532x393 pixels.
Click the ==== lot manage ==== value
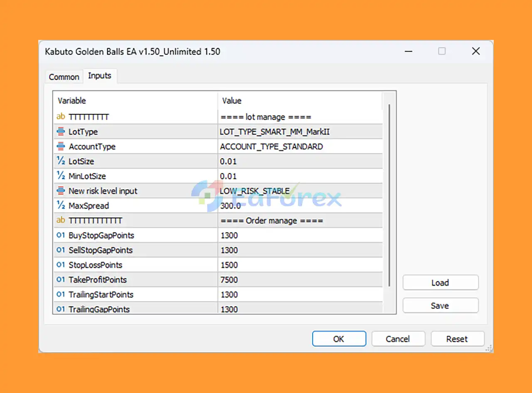266,117
